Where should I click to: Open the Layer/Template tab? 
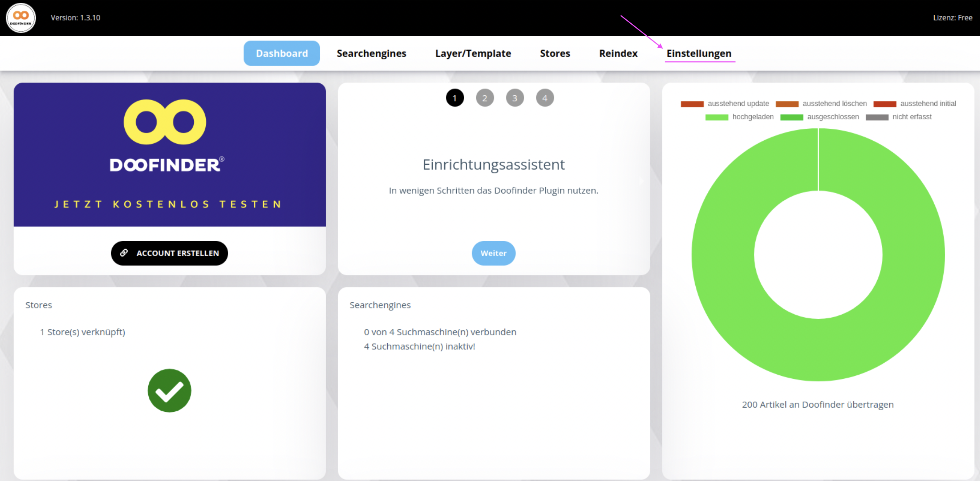[x=473, y=53]
